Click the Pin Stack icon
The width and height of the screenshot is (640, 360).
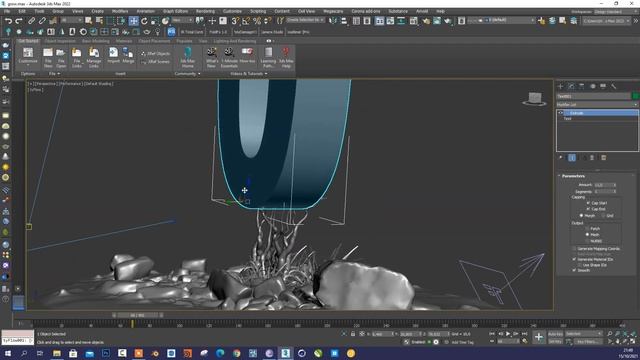tap(561, 158)
